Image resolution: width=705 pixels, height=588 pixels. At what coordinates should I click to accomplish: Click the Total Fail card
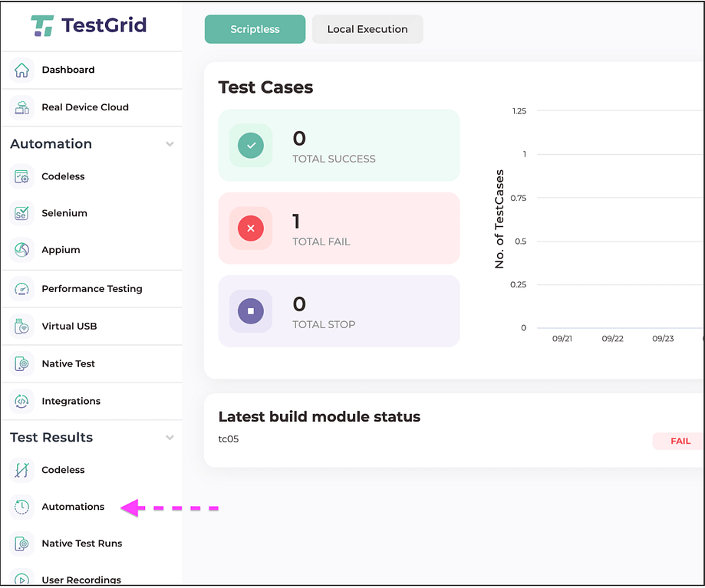(339, 228)
